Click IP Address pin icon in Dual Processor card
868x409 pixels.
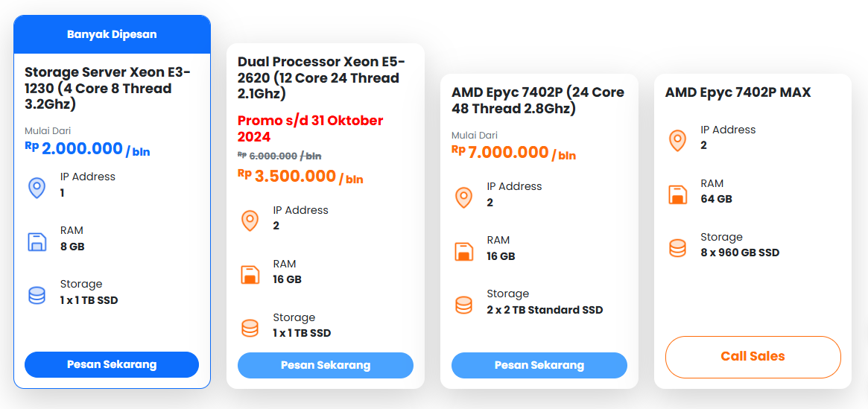(250, 221)
